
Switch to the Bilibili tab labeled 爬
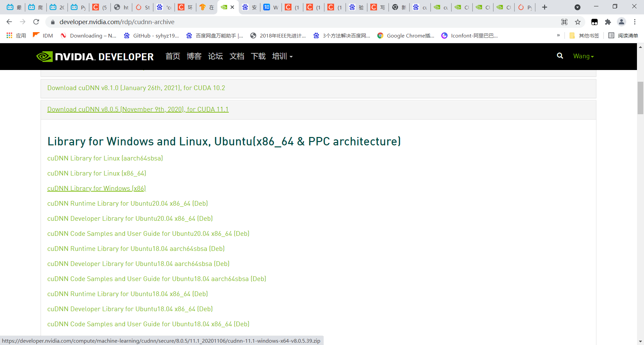pyautogui.click(x=36, y=7)
